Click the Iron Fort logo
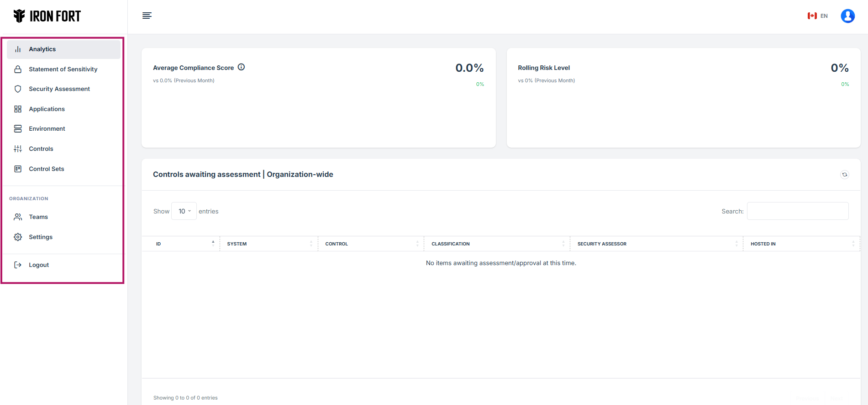This screenshot has height=405, width=868. (x=47, y=16)
